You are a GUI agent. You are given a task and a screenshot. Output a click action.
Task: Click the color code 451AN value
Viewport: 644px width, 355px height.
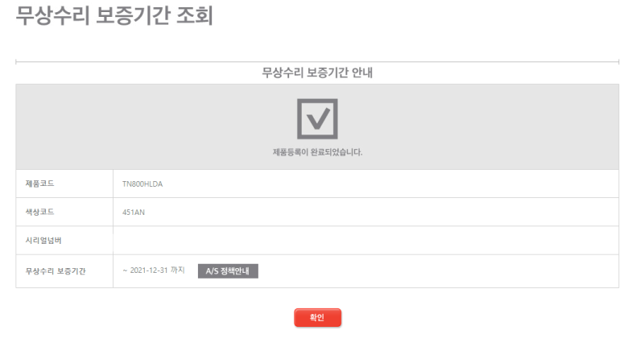pyautogui.click(x=134, y=213)
